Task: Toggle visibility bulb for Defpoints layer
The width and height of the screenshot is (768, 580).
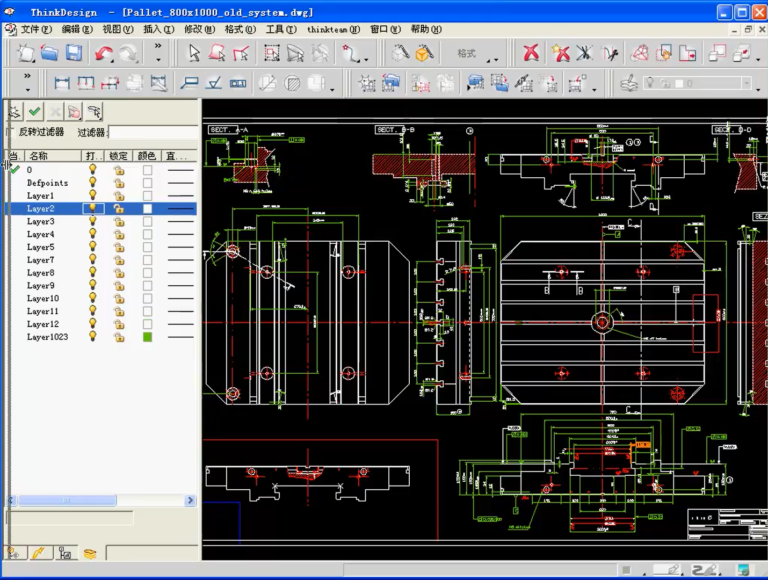Action: (92, 183)
